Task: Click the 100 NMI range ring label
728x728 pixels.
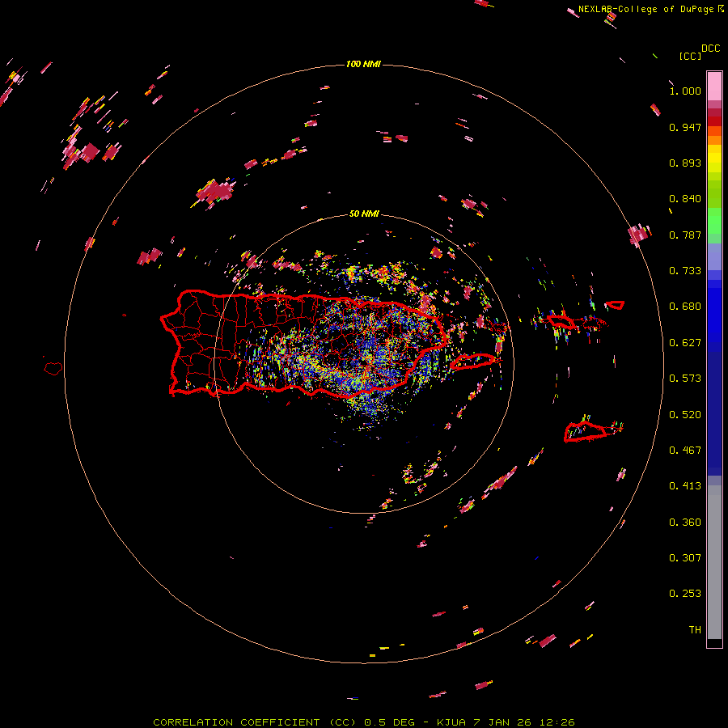Action: coord(363,64)
